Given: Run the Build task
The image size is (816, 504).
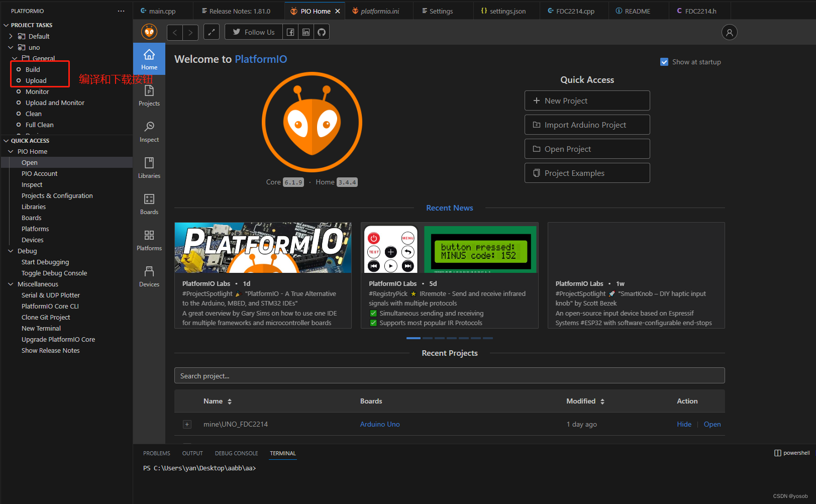Looking at the screenshot, I should [x=33, y=69].
